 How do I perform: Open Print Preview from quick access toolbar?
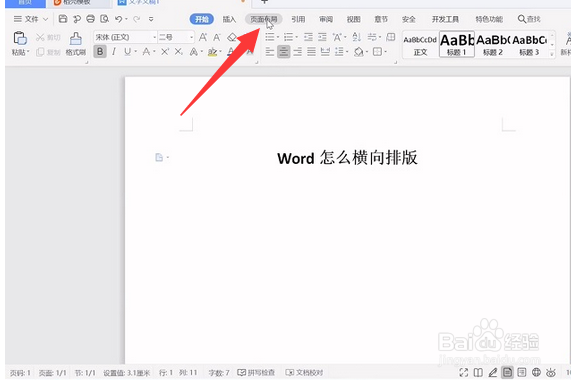105,19
